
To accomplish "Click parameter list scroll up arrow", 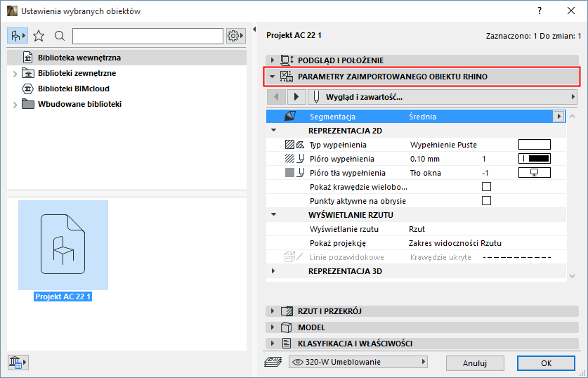I will [572, 116].
